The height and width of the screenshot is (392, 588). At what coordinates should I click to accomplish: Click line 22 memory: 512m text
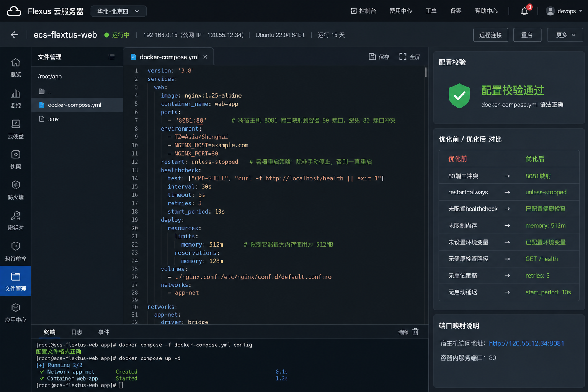coord(202,245)
